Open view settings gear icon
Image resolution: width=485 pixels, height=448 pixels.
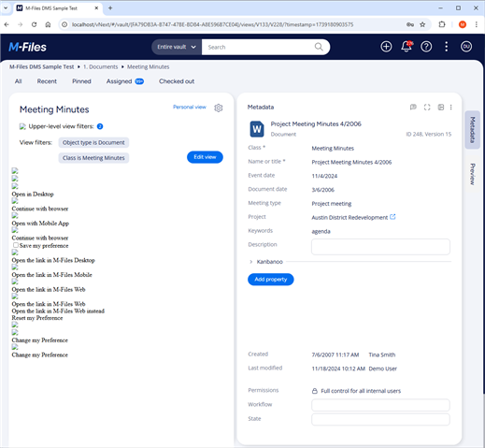click(x=219, y=108)
